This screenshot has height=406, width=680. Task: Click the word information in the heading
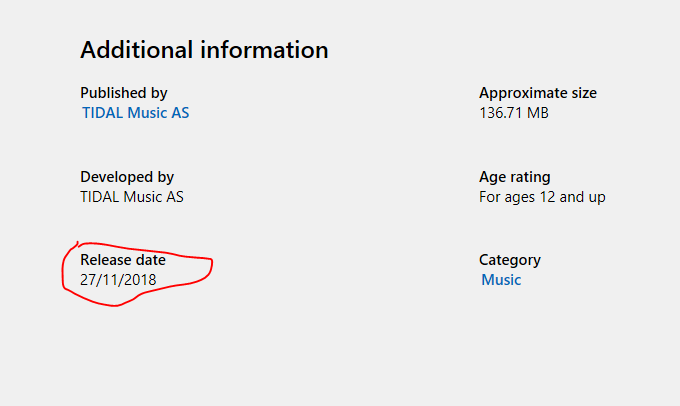pos(264,49)
